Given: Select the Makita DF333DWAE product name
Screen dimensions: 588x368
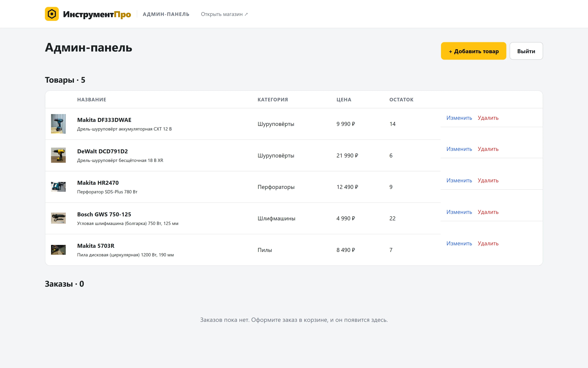Looking at the screenshot, I should coord(104,120).
